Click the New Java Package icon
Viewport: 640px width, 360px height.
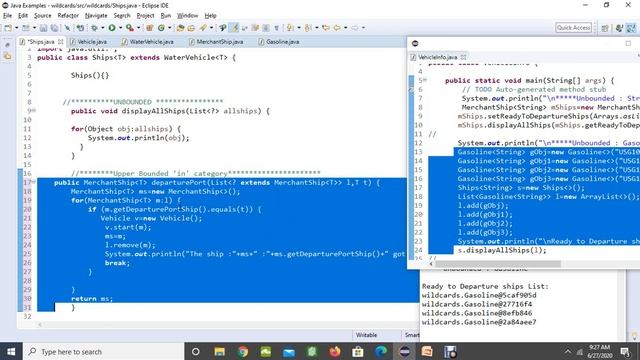tap(149, 28)
